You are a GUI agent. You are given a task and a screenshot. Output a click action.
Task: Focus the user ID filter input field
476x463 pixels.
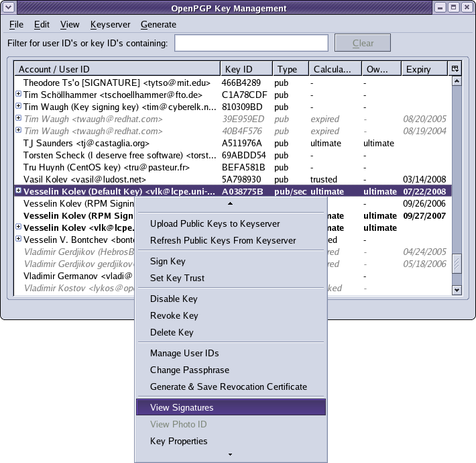[251, 43]
